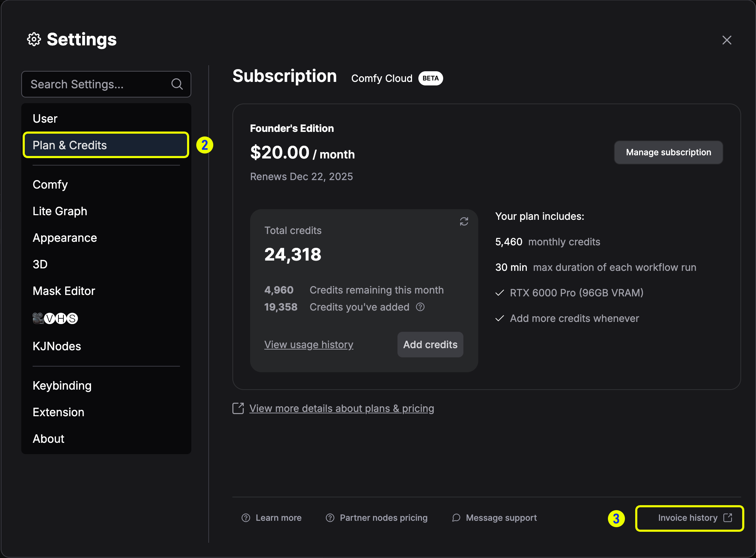
Task: Switch to the User settings section
Action: pyautogui.click(x=45, y=118)
